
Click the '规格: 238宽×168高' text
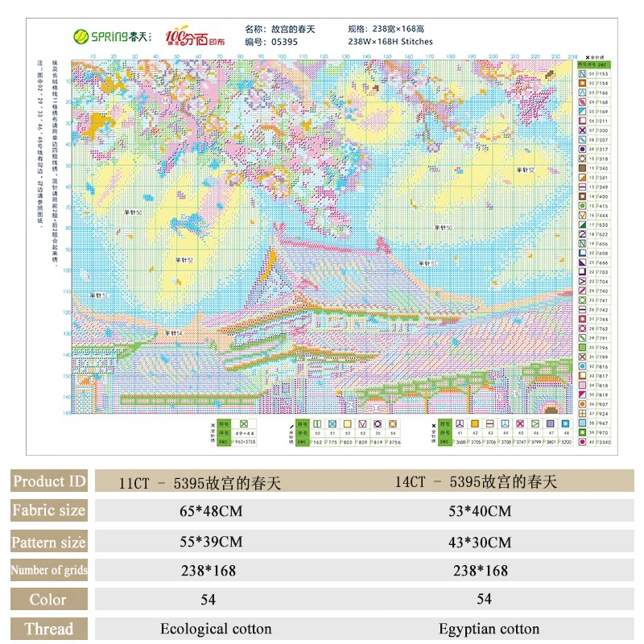pos(386,29)
